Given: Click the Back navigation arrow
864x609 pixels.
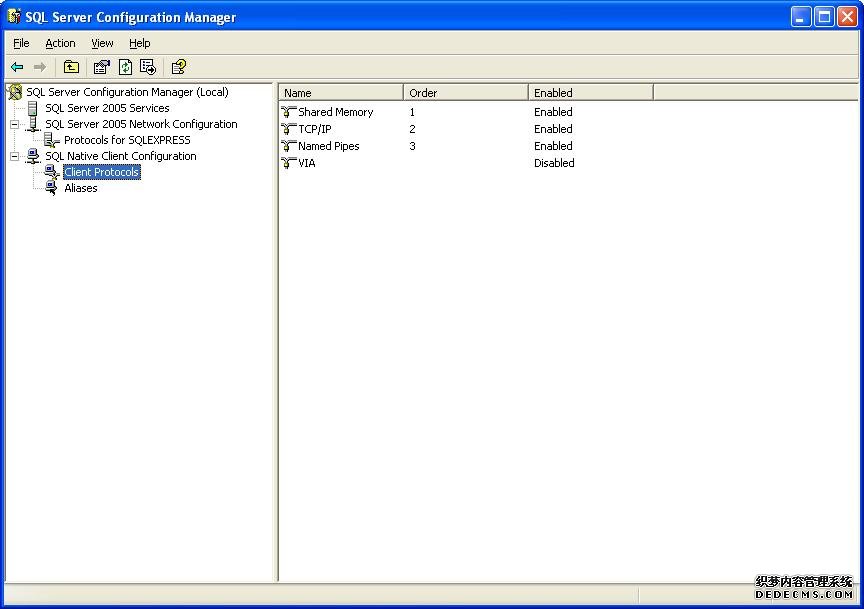Looking at the screenshot, I should click(x=17, y=67).
